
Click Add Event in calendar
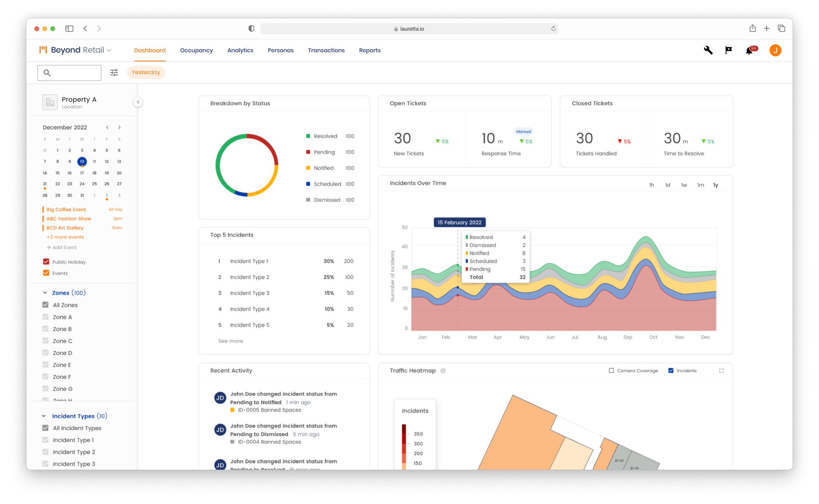[x=62, y=247]
